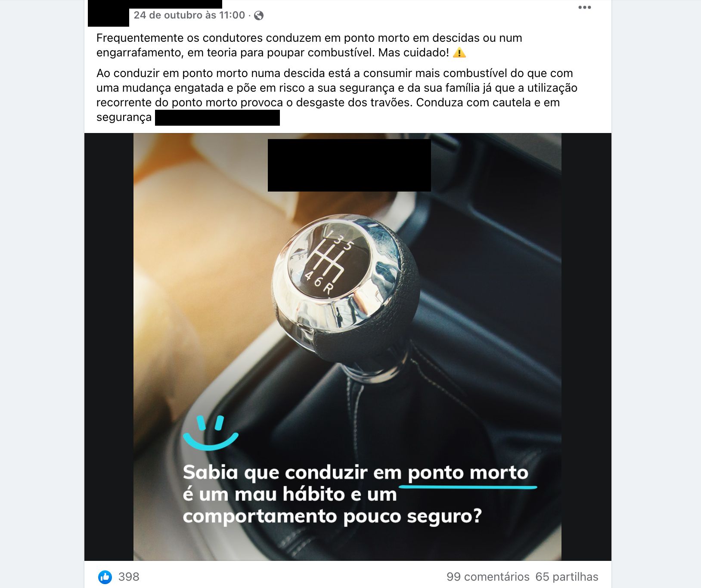
Task: View the 398 reactions count
Action: point(129,577)
